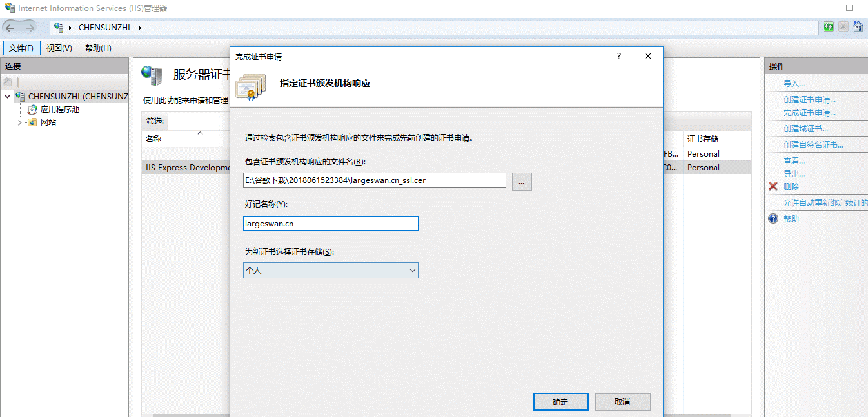
Task: Click the home icon in toolbar
Action: (858, 27)
